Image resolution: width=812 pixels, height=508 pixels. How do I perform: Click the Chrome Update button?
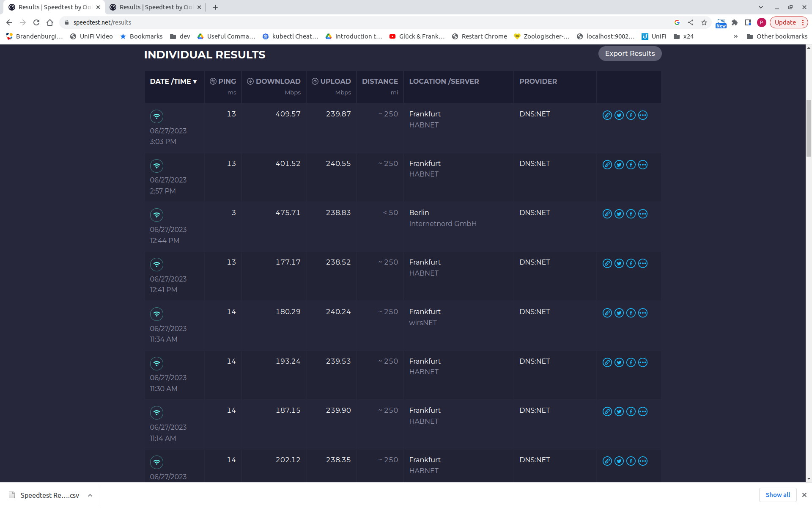pos(788,22)
